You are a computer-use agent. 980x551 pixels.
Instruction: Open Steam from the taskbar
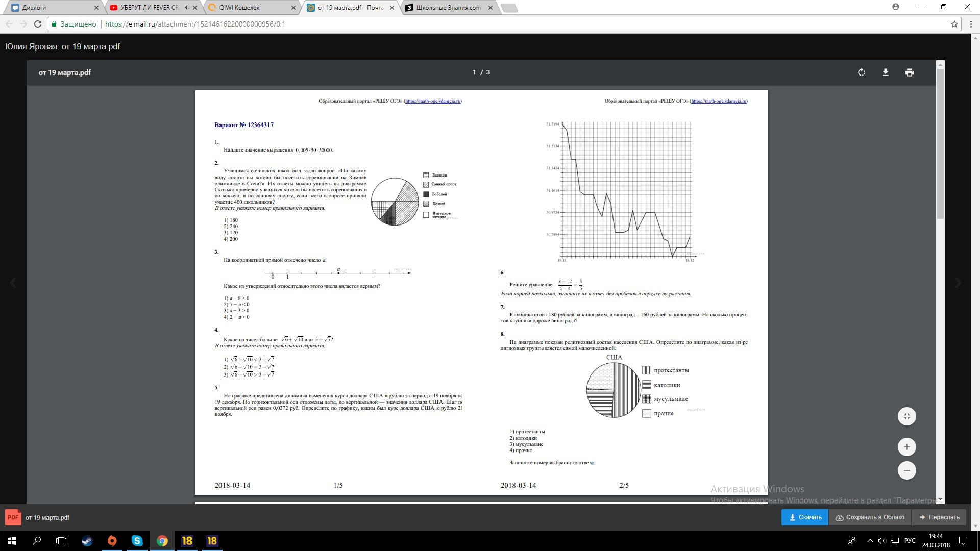pyautogui.click(x=87, y=541)
